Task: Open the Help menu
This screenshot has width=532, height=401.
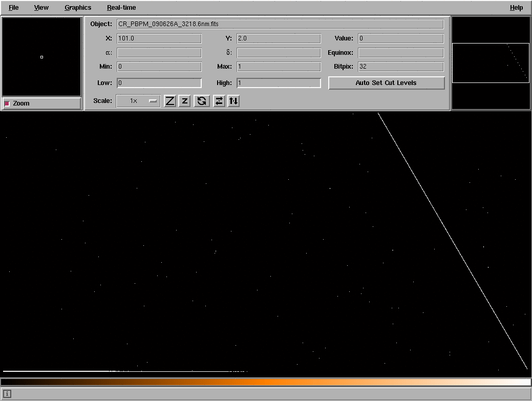Action: click(516, 8)
